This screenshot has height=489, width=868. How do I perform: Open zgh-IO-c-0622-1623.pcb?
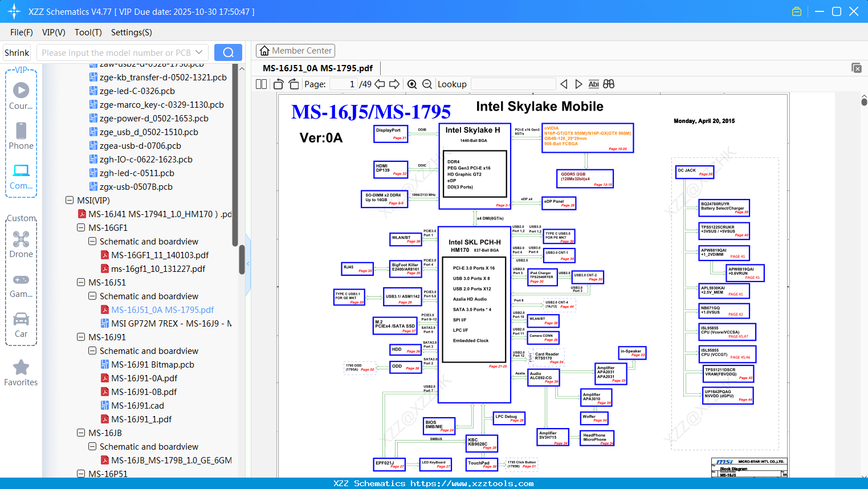tap(146, 160)
